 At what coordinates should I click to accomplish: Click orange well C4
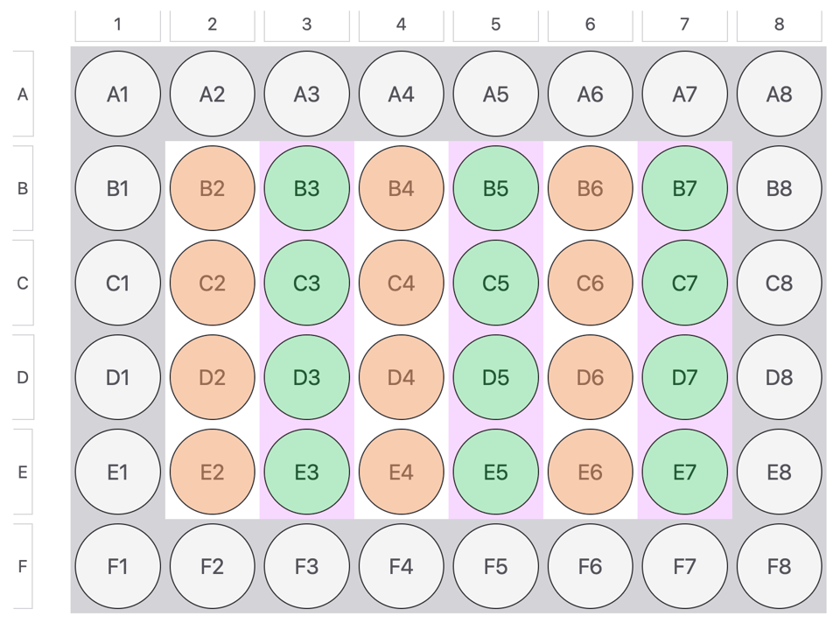(x=402, y=283)
